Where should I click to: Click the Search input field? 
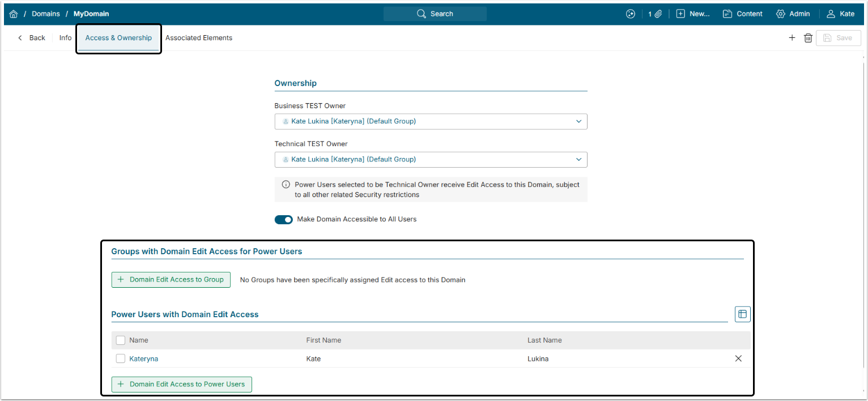click(435, 14)
